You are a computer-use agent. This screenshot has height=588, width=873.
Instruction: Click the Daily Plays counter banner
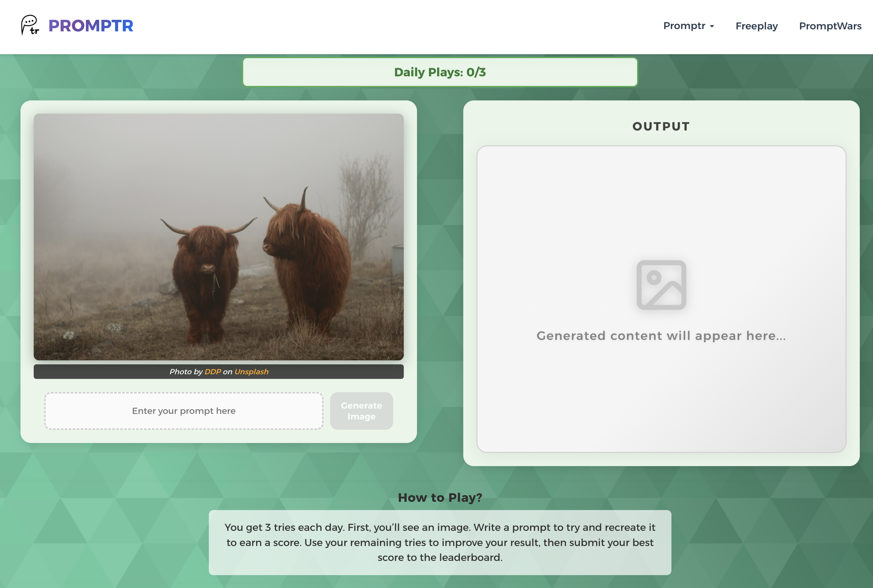point(439,72)
